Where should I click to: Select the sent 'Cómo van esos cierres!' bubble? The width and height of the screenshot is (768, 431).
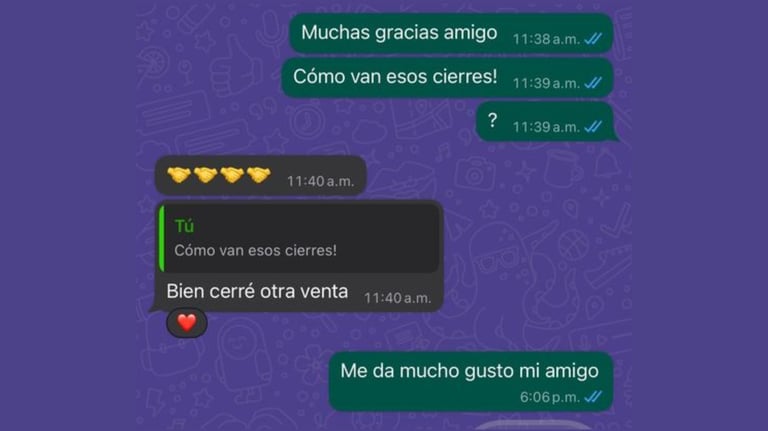tap(447, 77)
